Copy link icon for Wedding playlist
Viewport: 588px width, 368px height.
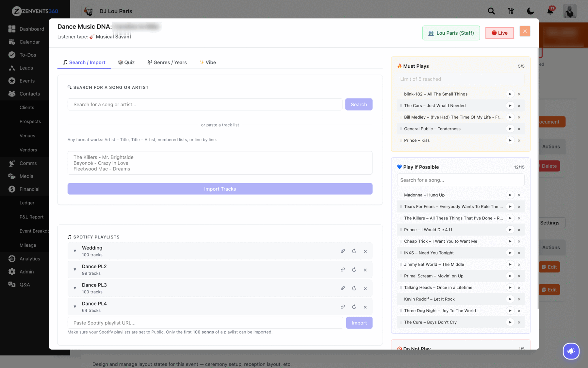point(343,251)
